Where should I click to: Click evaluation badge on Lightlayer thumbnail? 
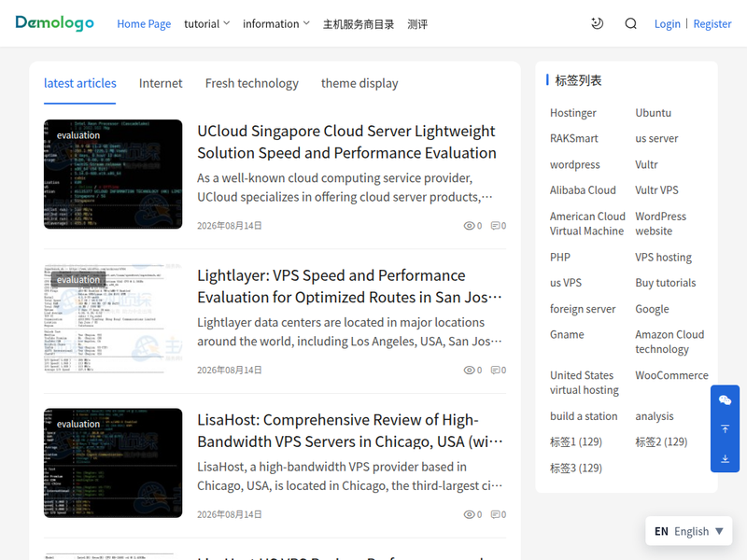tap(78, 279)
